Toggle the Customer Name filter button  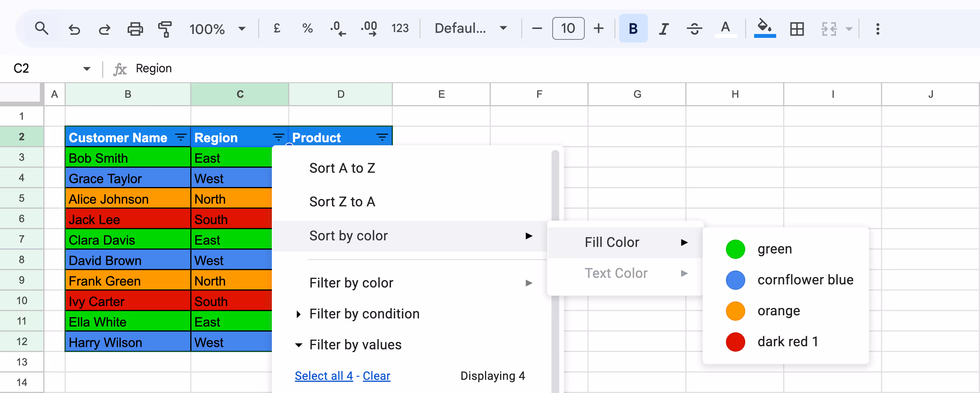coord(181,137)
